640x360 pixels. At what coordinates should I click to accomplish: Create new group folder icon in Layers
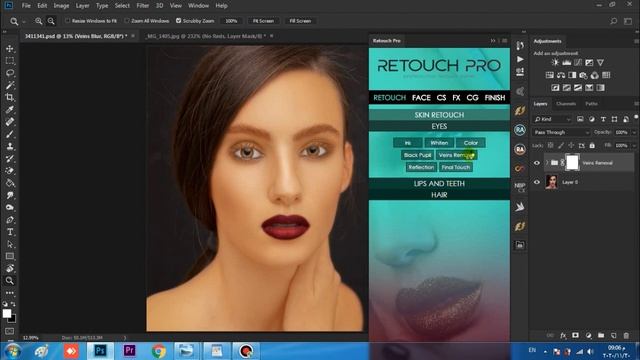click(601, 336)
